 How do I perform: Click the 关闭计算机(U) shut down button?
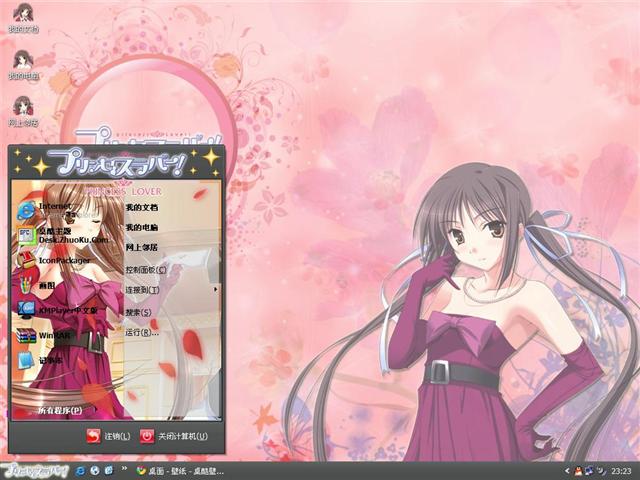click(x=174, y=436)
